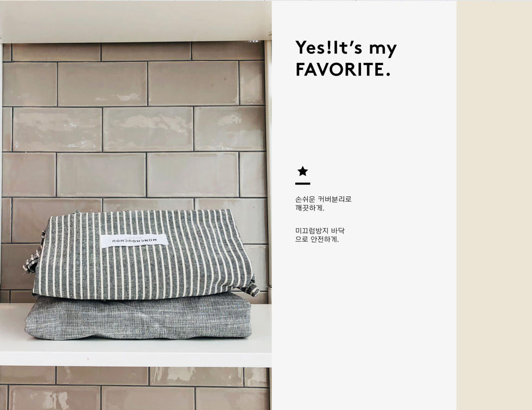Select the glossy tile wall above cushions

coord(134,125)
